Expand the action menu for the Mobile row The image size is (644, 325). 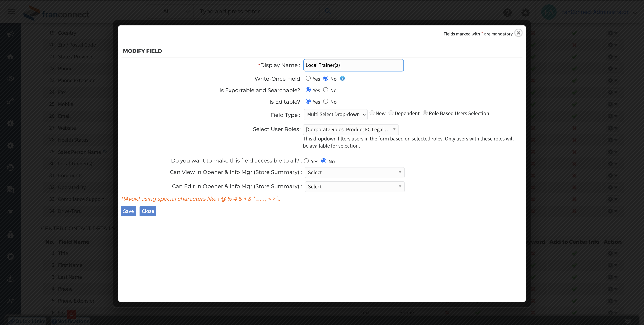pos(612,104)
